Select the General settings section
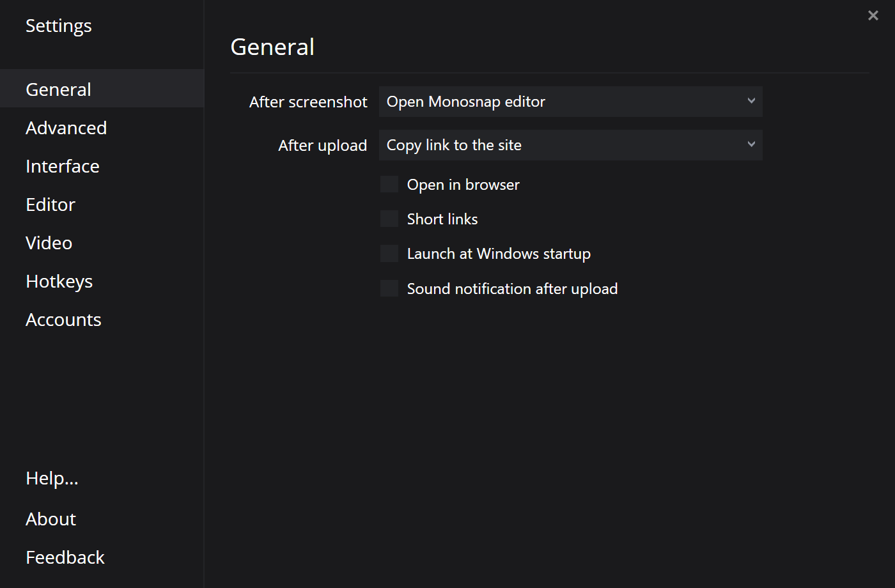The width and height of the screenshot is (895, 588). (58, 89)
